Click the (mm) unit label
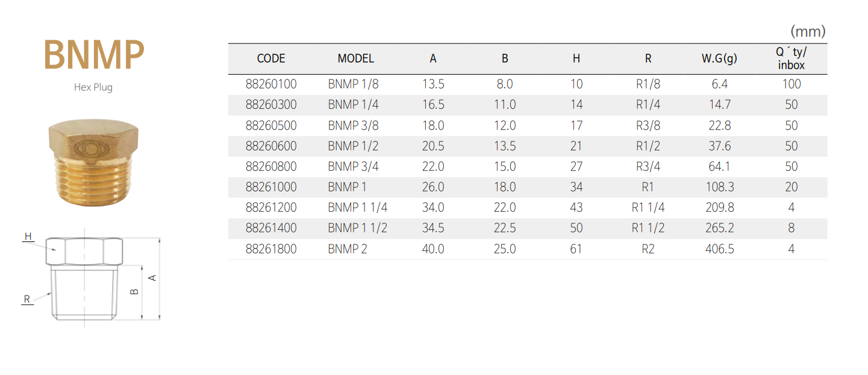Image resolution: width=868 pixels, height=375 pixels. [x=808, y=31]
